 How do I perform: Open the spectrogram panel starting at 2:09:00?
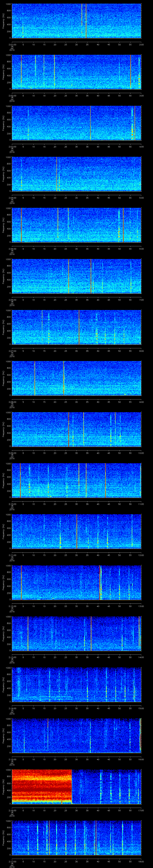click(77, 429)
